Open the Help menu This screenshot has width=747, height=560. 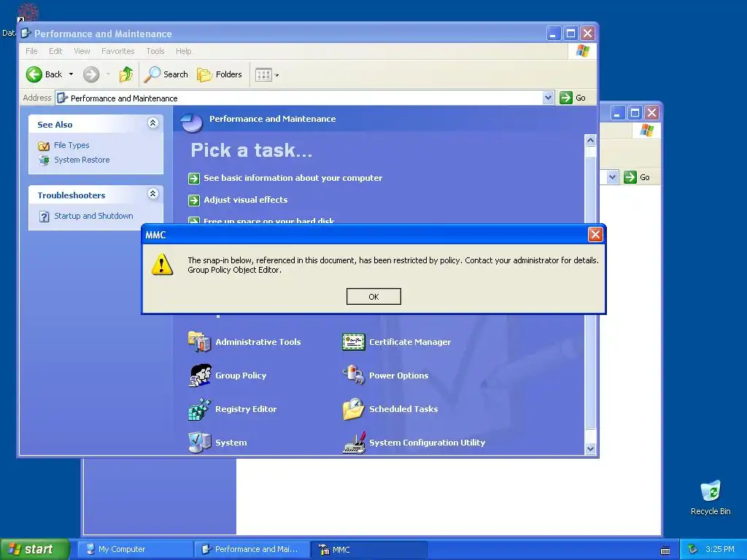click(183, 51)
